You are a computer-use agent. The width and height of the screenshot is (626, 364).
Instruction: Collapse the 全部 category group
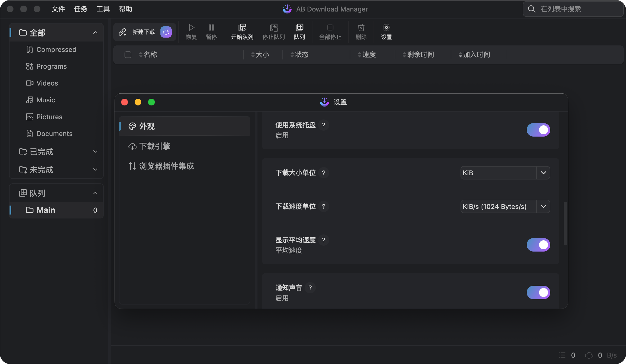click(95, 33)
